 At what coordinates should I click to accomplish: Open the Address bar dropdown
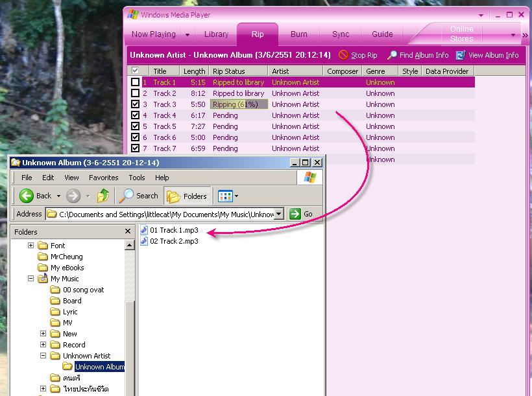click(x=279, y=214)
